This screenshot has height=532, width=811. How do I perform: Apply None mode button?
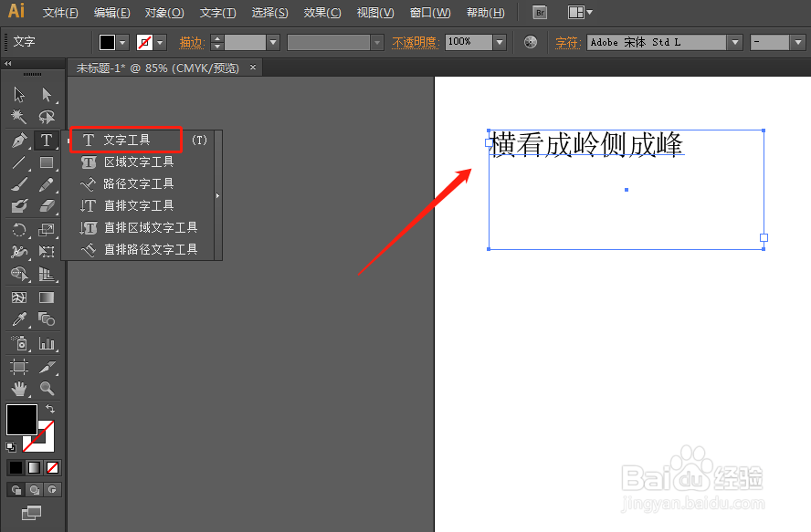(52, 468)
